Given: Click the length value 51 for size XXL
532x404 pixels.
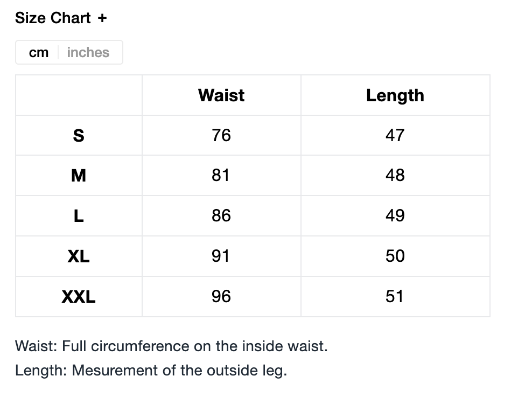Looking at the screenshot, I should 395,297.
